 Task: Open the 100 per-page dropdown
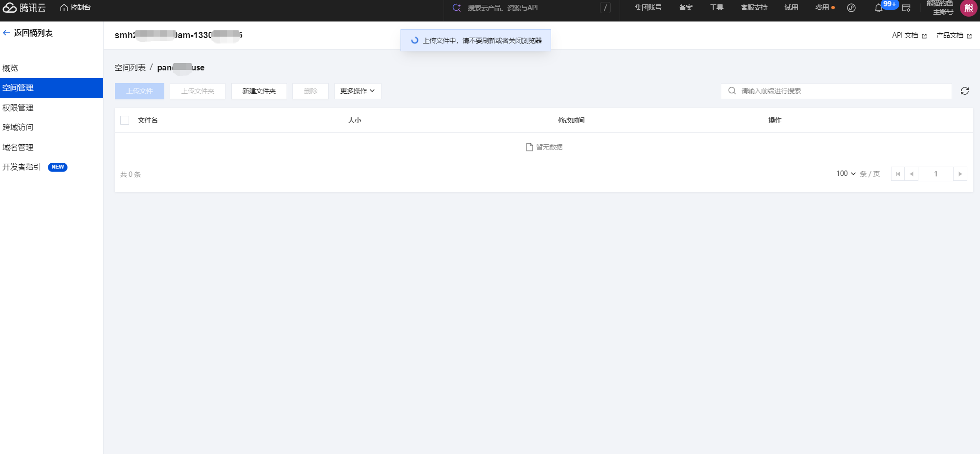tap(846, 174)
